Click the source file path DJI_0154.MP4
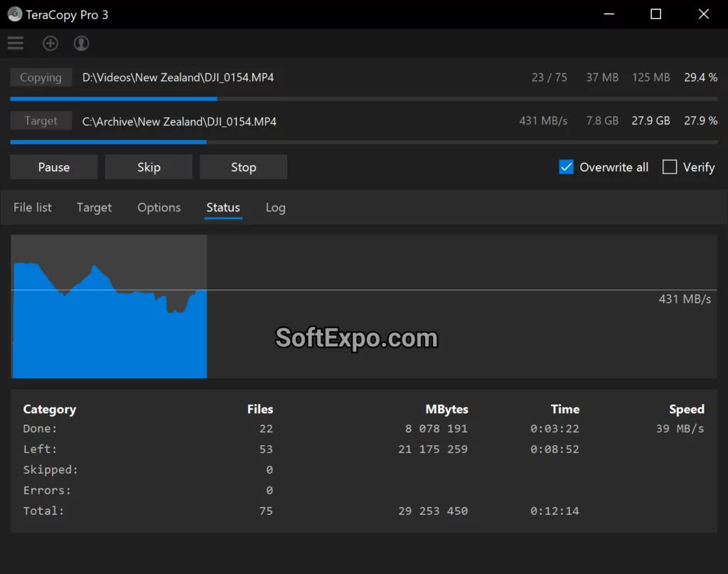 [x=178, y=77]
